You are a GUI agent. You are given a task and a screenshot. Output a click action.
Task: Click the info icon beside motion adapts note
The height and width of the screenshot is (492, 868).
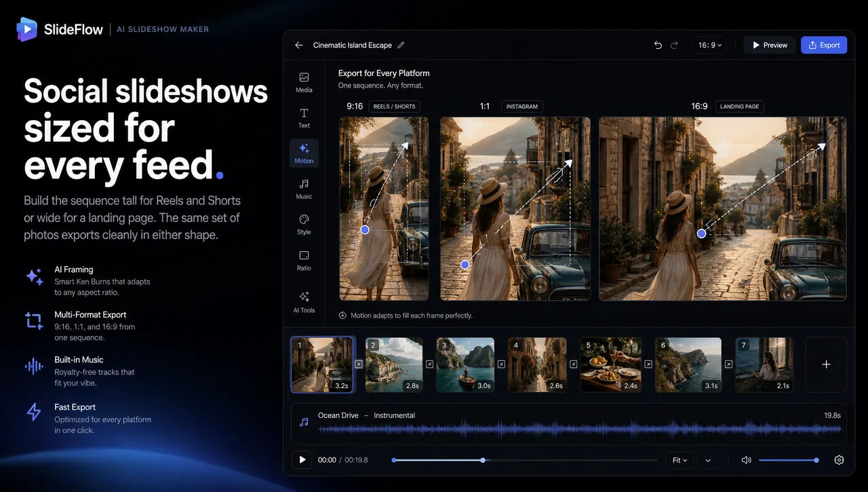click(x=342, y=316)
